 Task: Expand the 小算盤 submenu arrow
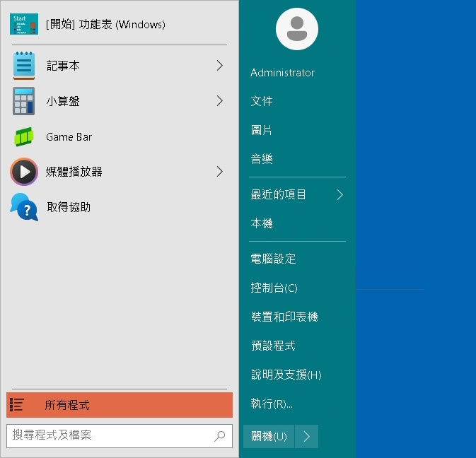tap(219, 101)
